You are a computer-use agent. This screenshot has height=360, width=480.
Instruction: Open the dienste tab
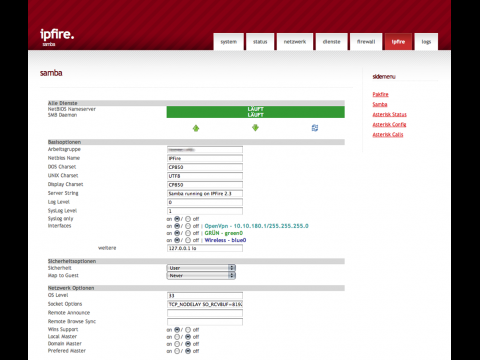pos(332,42)
